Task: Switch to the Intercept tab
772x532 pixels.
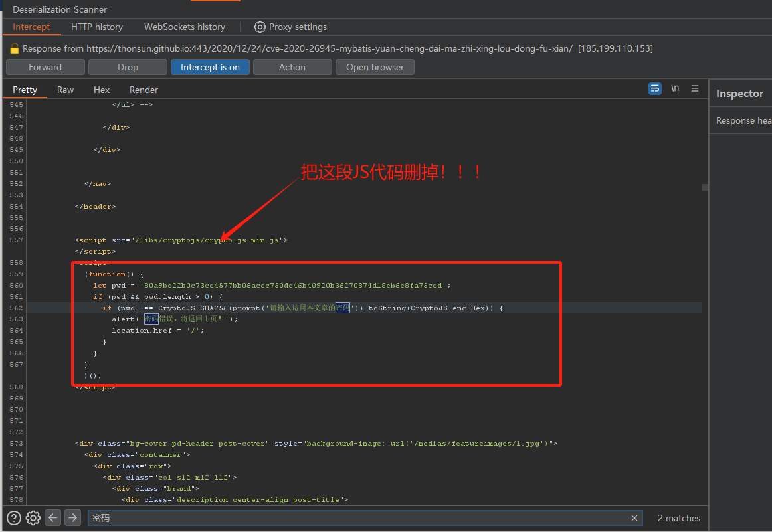Action: [x=31, y=27]
